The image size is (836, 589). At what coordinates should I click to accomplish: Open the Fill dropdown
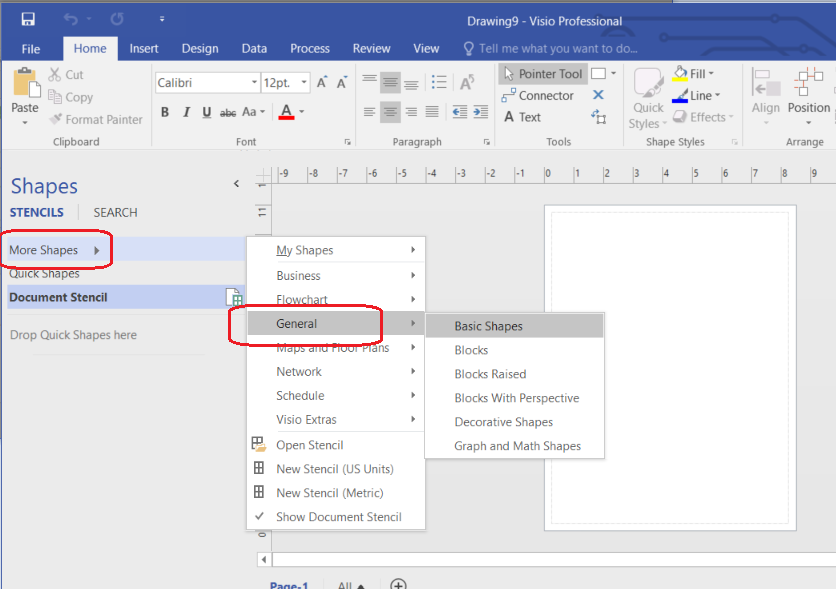(695, 72)
